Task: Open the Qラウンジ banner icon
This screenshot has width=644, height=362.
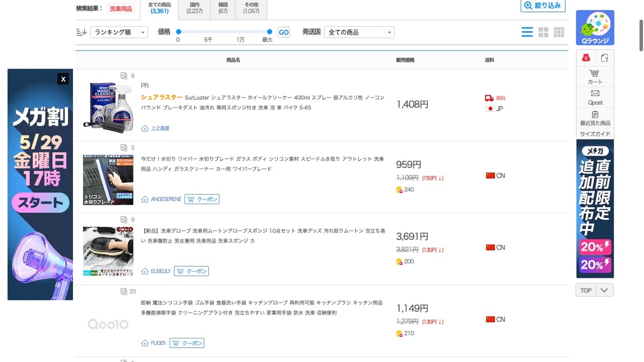Action: tap(595, 28)
